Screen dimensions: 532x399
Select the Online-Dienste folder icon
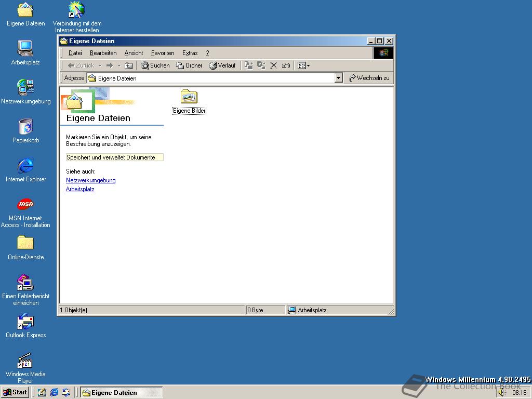point(26,248)
